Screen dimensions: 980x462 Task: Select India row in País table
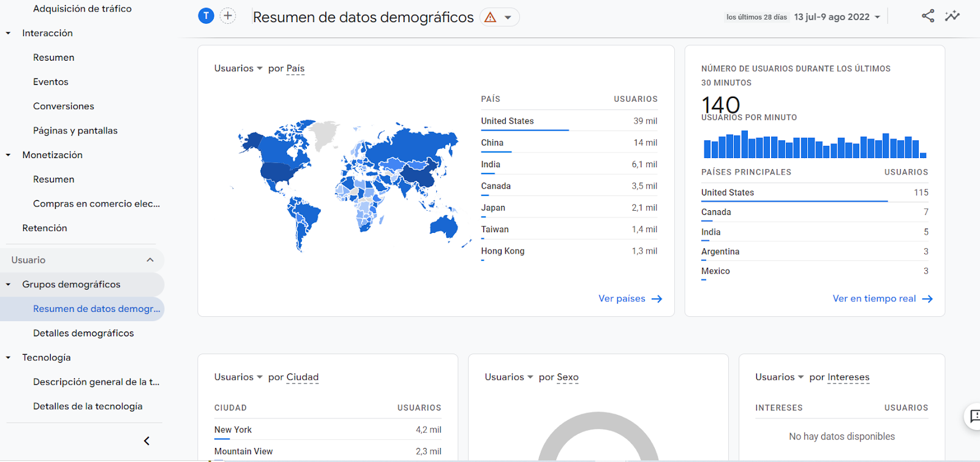point(569,164)
